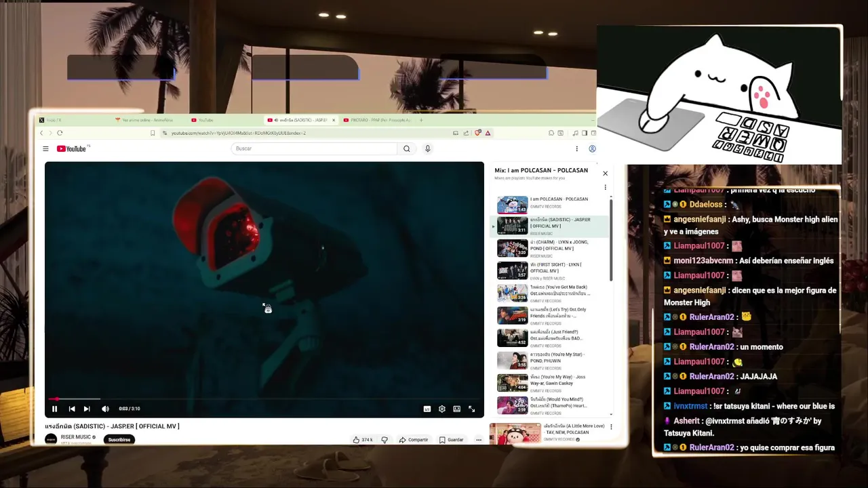Reload the browser page
Screen dimensions: 868x488
(60, 133)
